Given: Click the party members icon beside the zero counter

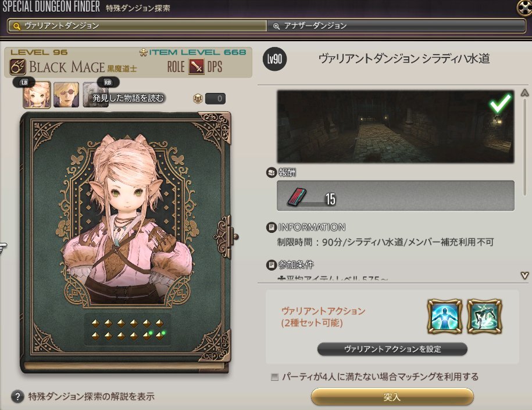Looking at the screenshot, I should (198, 99).
